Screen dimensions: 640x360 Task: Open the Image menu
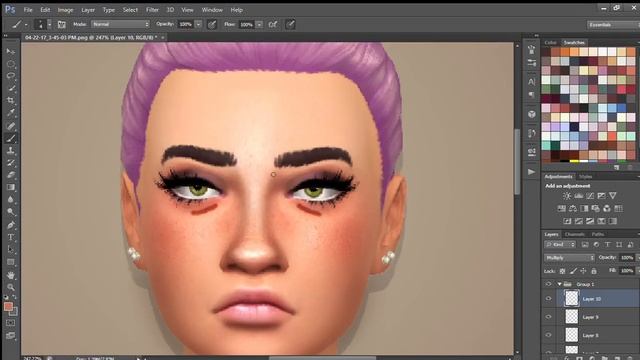(x=65, y=10)
